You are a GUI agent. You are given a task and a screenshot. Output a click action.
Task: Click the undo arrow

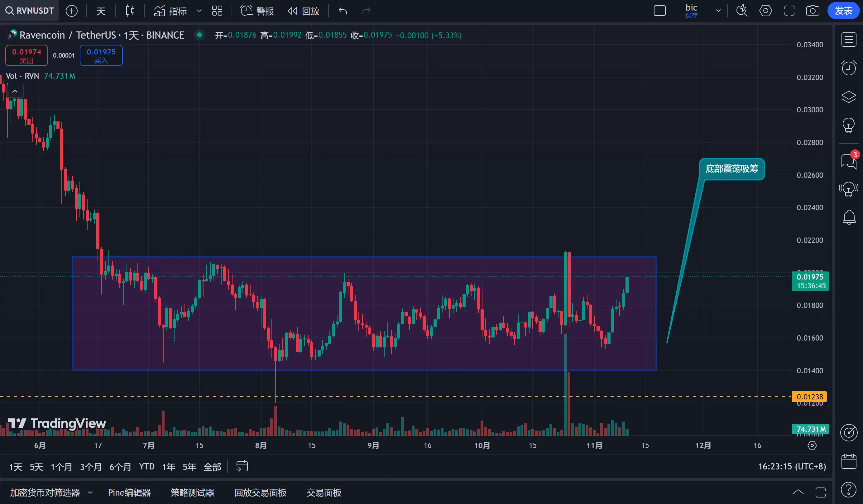pos(343,11)
